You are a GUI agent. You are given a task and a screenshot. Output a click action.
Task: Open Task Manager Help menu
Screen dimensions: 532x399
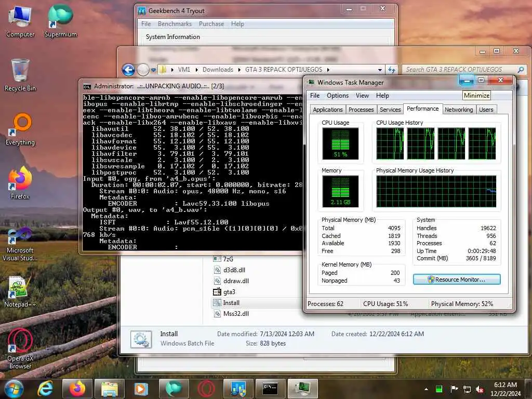point(382,96)
